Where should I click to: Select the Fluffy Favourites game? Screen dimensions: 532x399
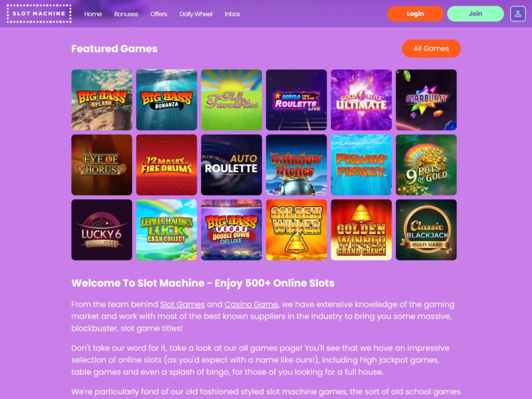tap(231, 100)
